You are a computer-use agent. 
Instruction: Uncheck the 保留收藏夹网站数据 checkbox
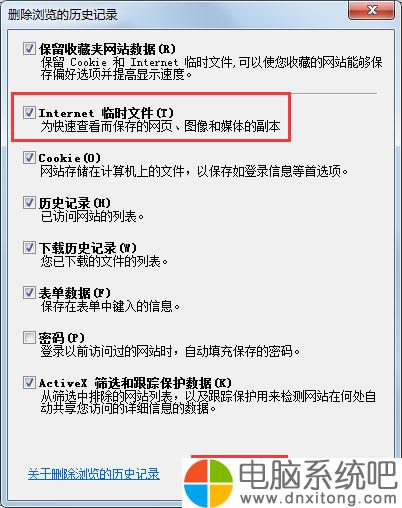[x=29, y=49]
